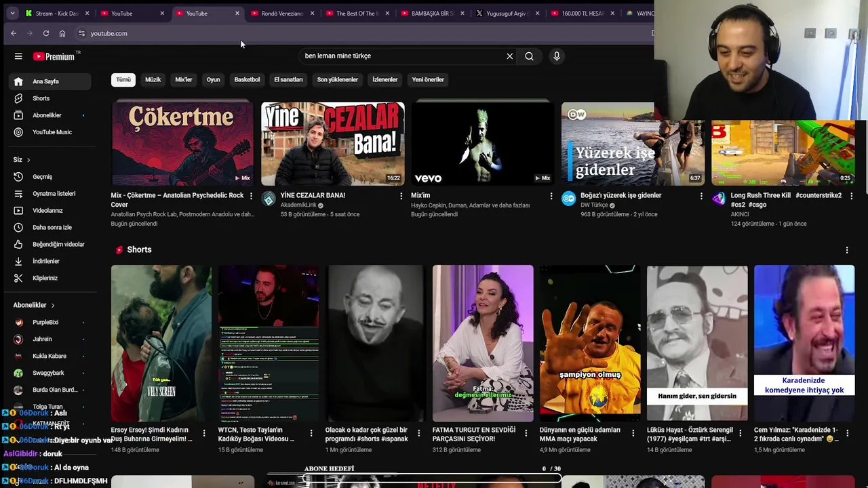Open options for FATMA TURGUT short

pyautogui.click(x=526, y=432)
